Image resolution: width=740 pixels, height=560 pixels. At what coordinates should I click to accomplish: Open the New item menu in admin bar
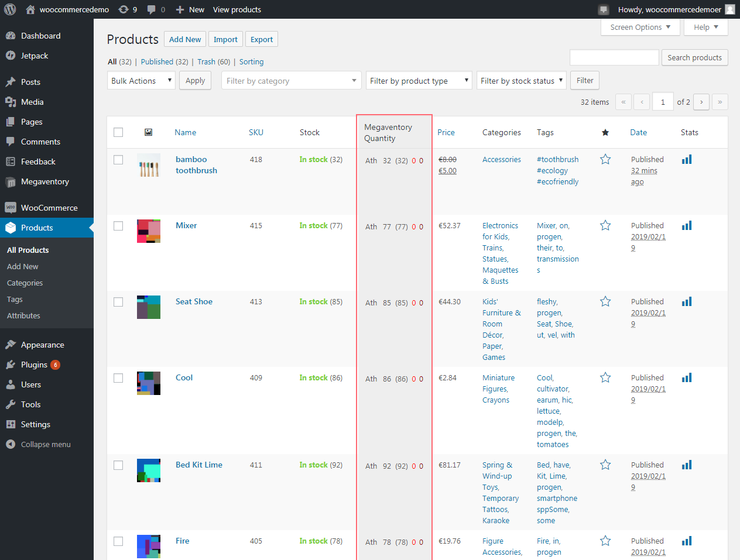[x=189, y=9]
